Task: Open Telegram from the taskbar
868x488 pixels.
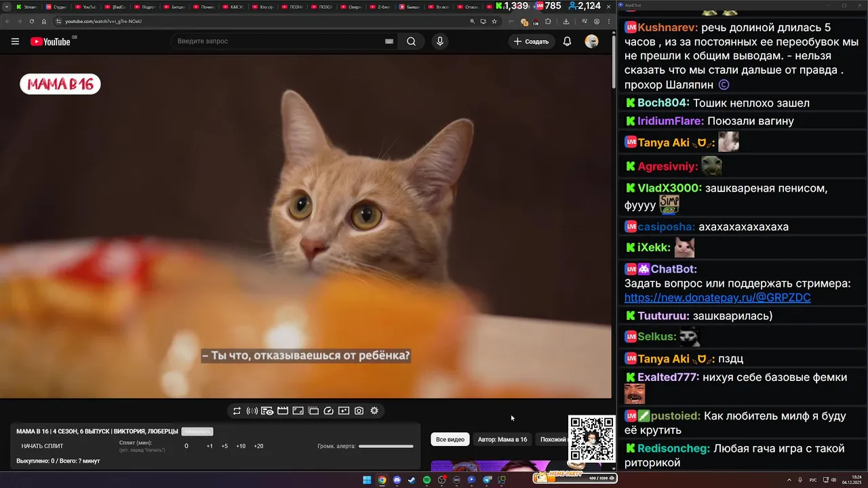Action: 486,480
